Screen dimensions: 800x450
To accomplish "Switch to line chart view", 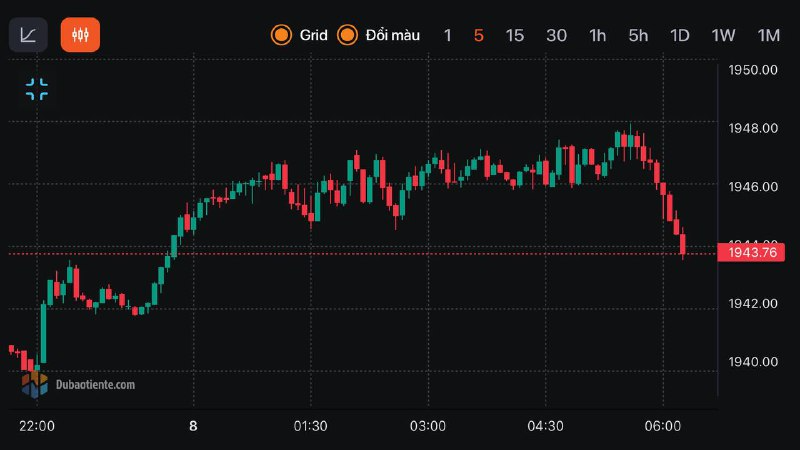I will pos(28,35).
